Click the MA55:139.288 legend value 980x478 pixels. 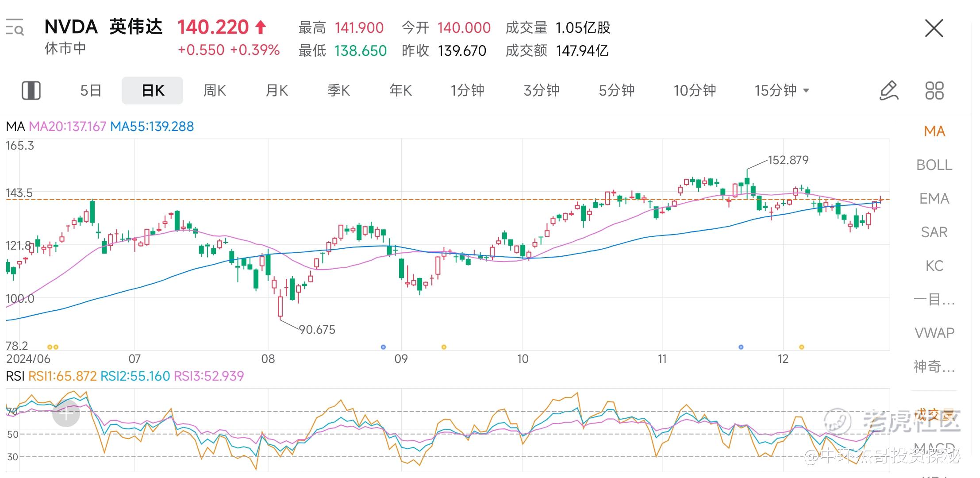click(x=152, y=127)
